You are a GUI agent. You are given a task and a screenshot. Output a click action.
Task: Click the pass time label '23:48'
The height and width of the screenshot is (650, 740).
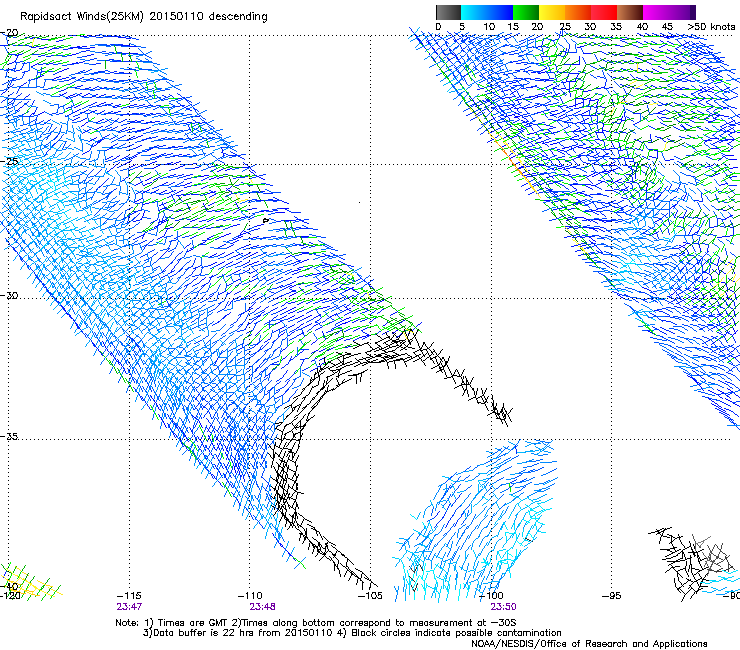point(262,606)
